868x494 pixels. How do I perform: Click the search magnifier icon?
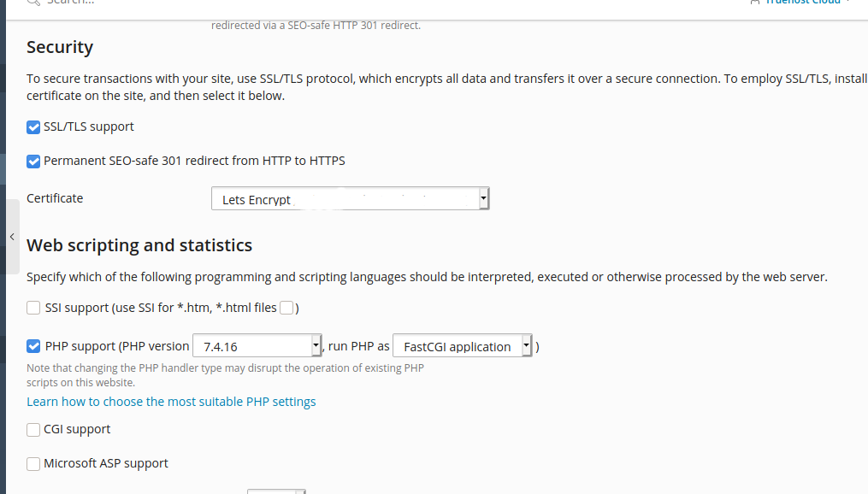33,3
